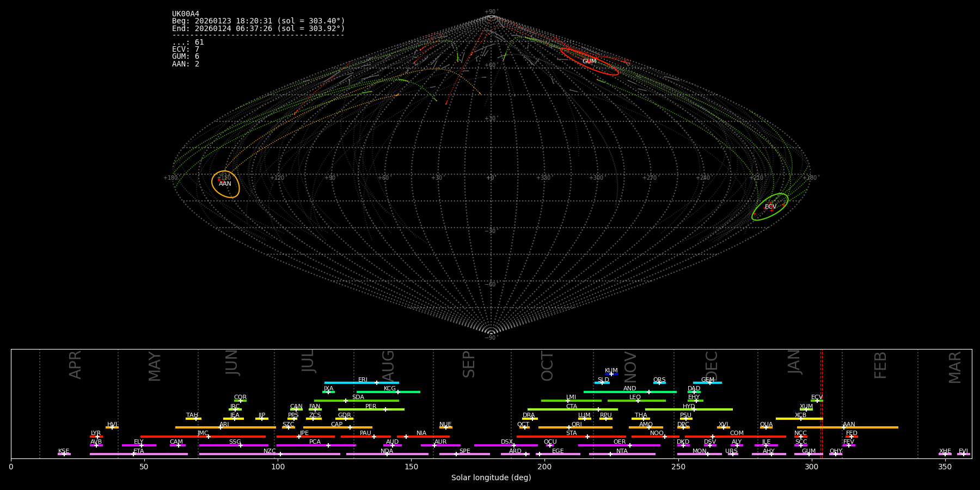Click the pink GUM bar in the timeline
This screenshot has height=490, width=980.
pos(808,454)
